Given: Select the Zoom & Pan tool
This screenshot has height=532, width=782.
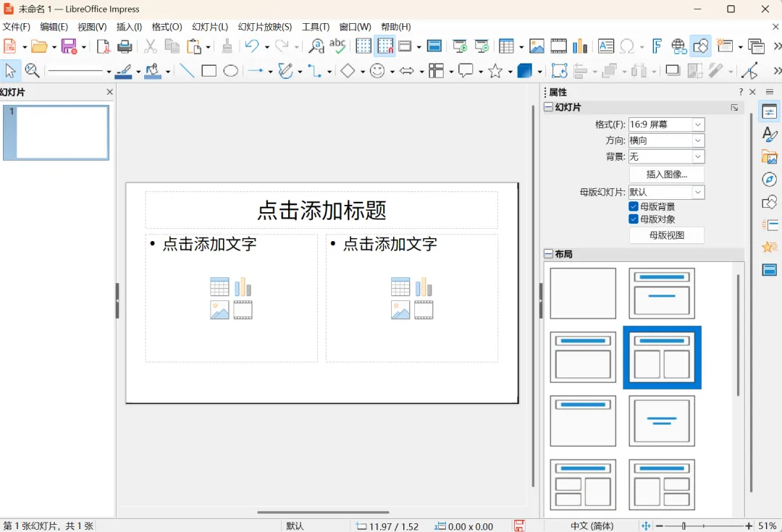Looking at the screenshot, I should (32, 70).
